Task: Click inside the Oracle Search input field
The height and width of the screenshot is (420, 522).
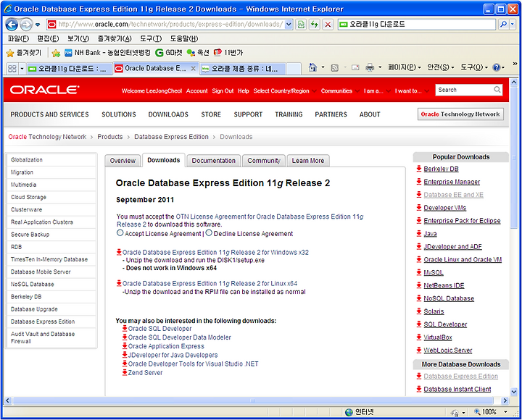Action: click(465, 90)
